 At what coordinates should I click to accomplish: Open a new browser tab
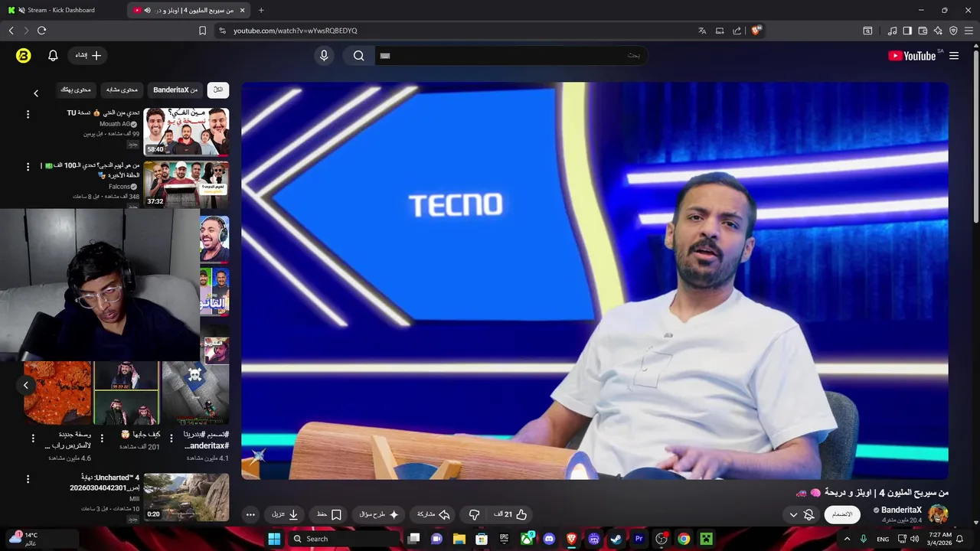coord(261,10)
